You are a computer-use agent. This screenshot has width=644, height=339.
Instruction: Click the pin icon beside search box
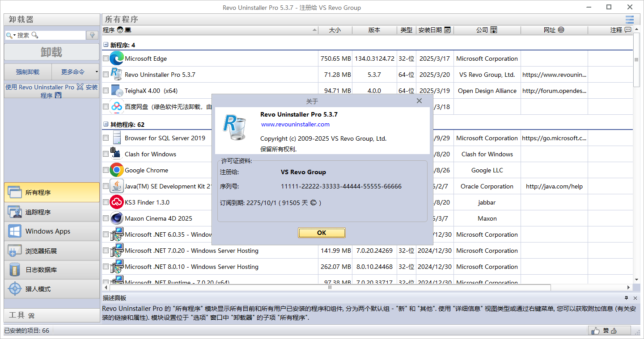[93, 35]
